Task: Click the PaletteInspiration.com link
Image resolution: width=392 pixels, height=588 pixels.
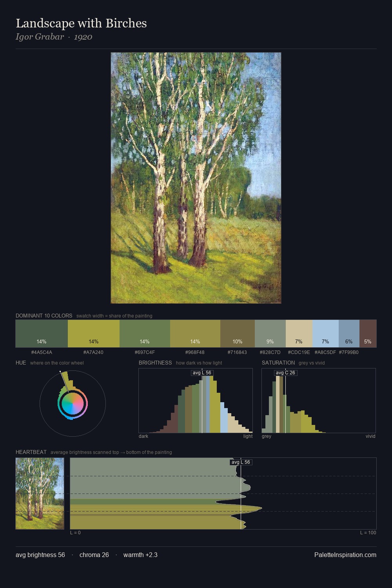Action: pyautogui.click(x=345, y=555)
